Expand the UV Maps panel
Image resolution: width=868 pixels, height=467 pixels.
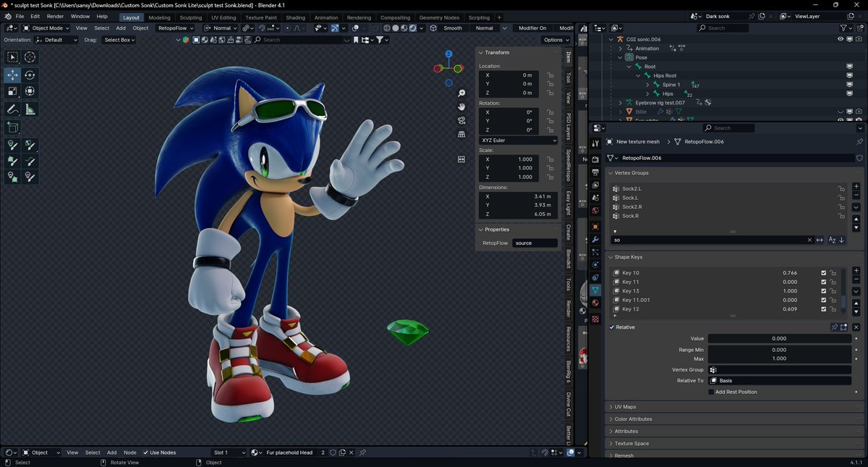coord(732,407)
